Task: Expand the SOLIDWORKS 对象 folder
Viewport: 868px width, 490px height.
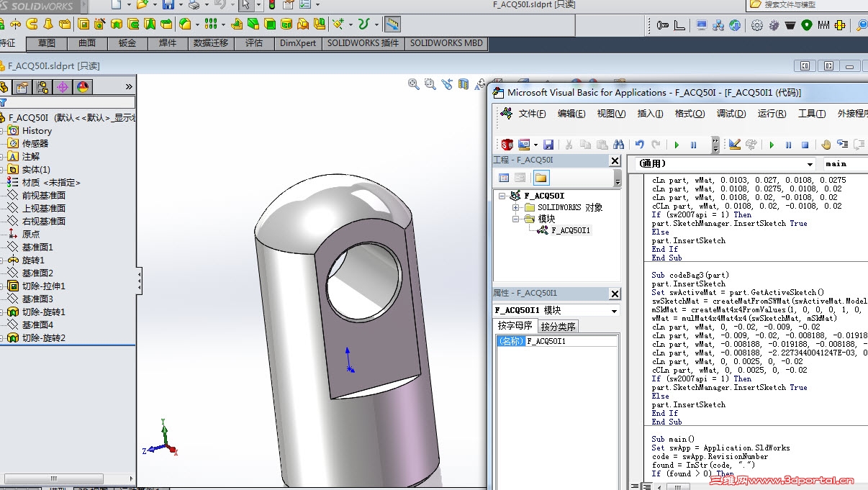Action: (x=516, y=207)
